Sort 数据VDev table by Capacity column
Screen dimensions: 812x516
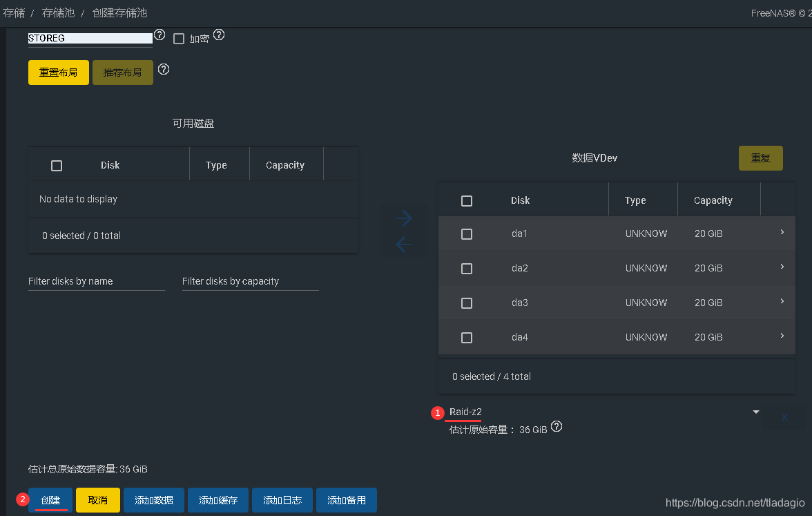[x=713, y=200]
